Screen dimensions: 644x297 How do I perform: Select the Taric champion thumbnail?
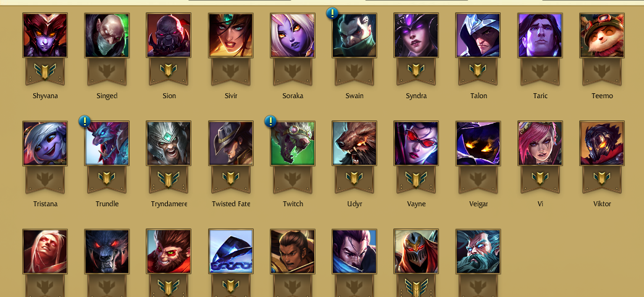tap(540, 35)
